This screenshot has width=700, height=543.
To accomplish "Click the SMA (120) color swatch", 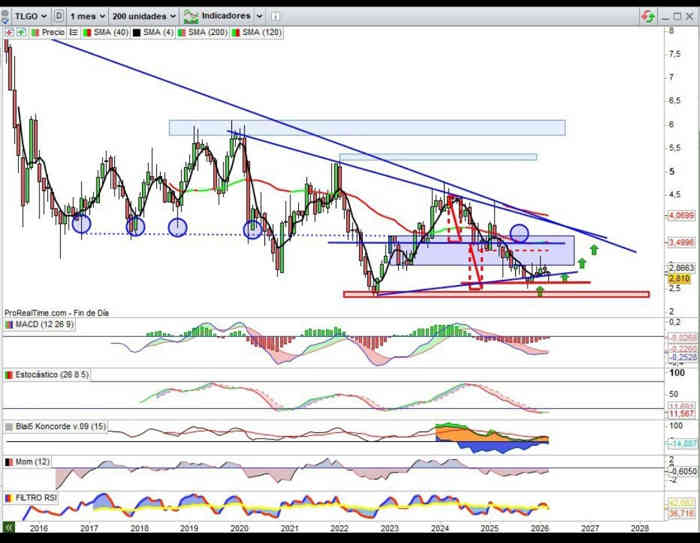I will point(236,33).
